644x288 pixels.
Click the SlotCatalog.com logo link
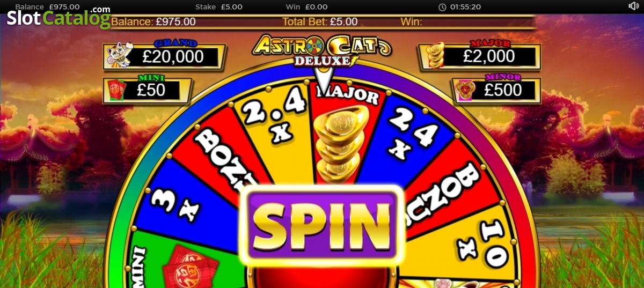pyautogui.click(x=58, y=17)
